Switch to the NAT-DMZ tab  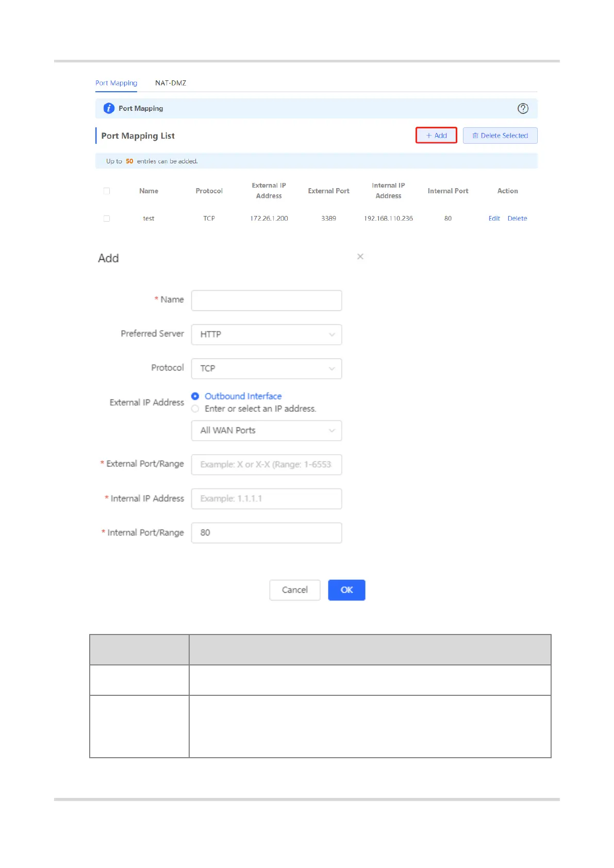click(x=171, y=83)
